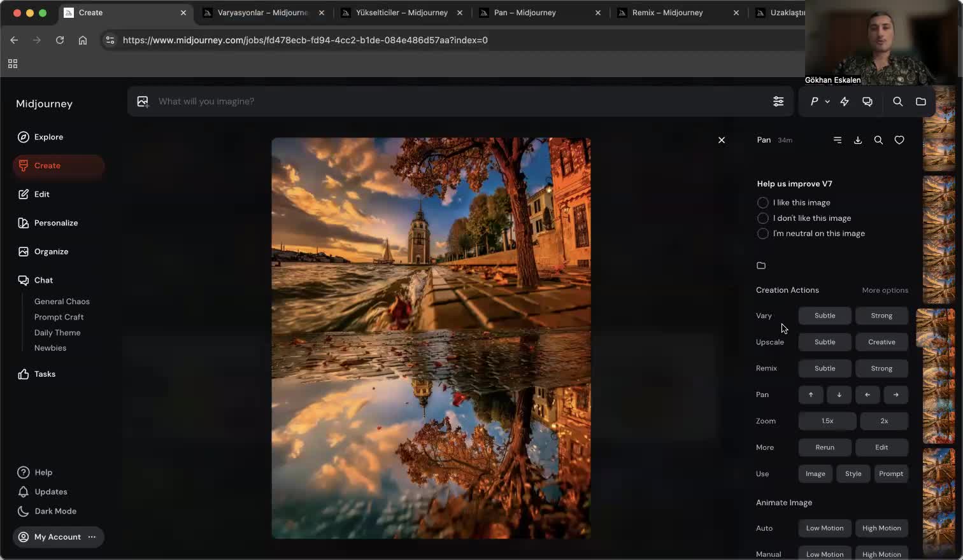Open Create in the sidebar
The height and width of the screenshot is (560, 963).
[59, 165]
